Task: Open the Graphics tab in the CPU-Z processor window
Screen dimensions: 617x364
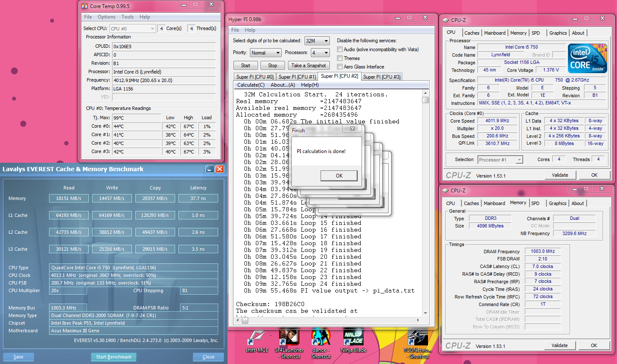Action: click(x=558, y=33)
